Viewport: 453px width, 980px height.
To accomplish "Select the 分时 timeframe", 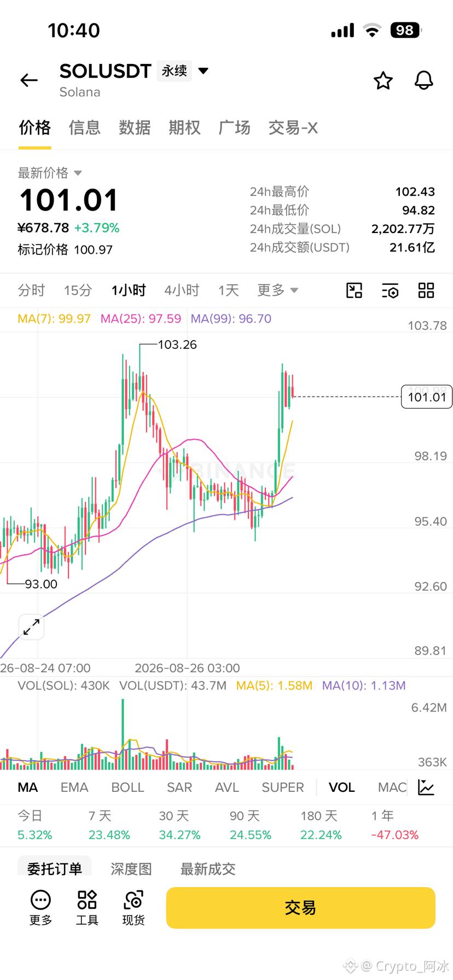I will (x=31, y=290).
